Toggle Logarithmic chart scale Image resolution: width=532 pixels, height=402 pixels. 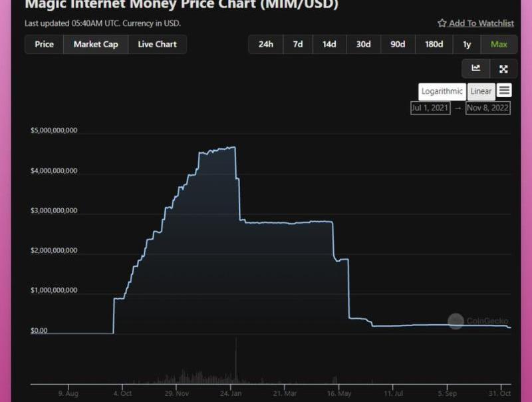click(442, 91)
